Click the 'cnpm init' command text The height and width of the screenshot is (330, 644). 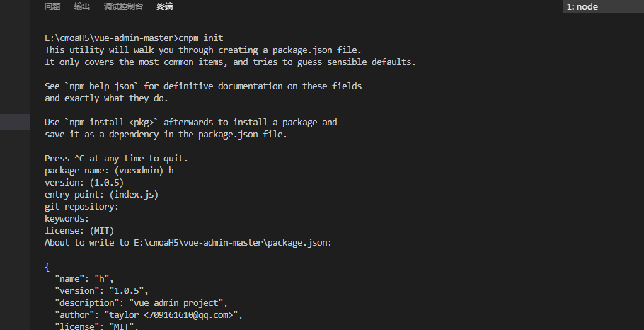click(201, 38)
